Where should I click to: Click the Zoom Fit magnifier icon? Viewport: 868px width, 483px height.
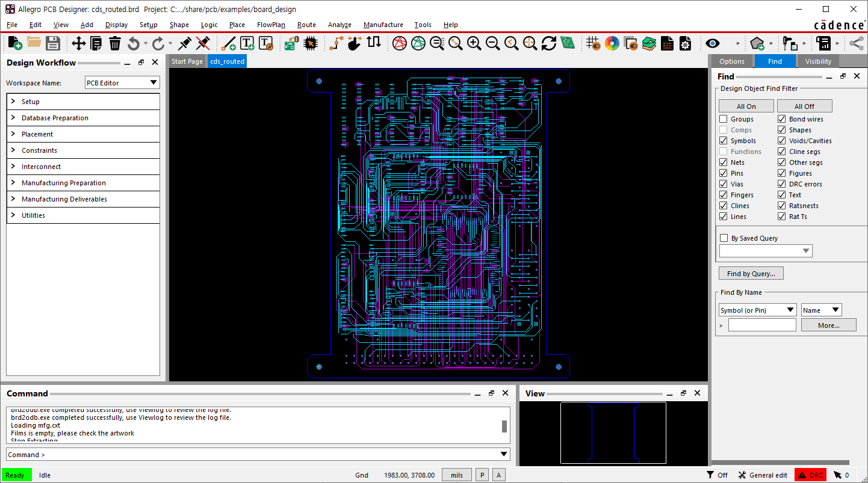point(456,43)
